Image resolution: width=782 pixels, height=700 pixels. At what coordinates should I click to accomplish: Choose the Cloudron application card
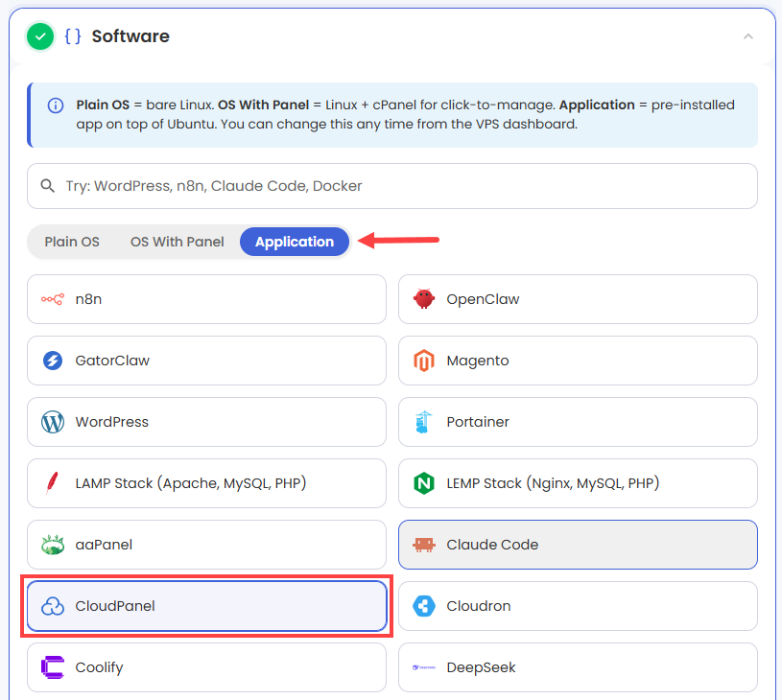tap(578, 606)
